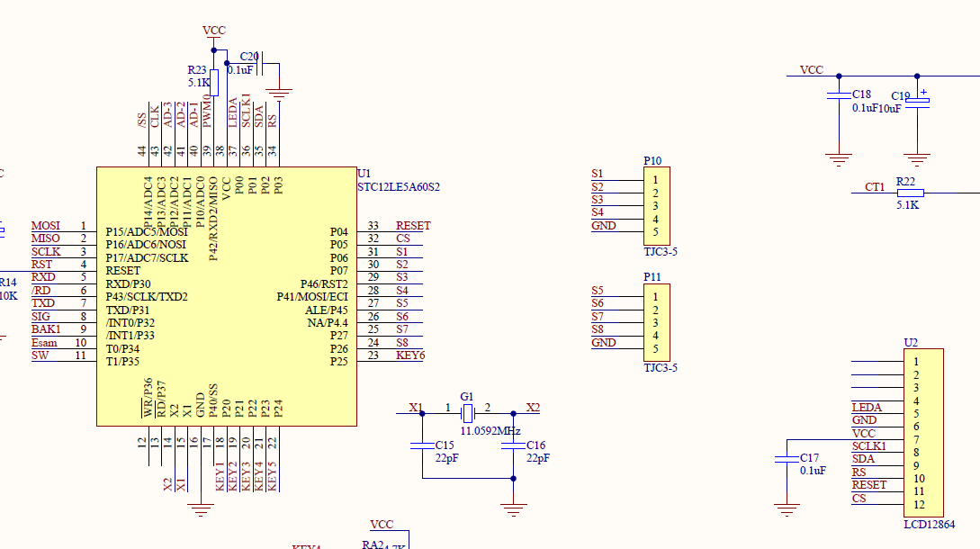Click the ground symbol below C20

coord(279,94)
